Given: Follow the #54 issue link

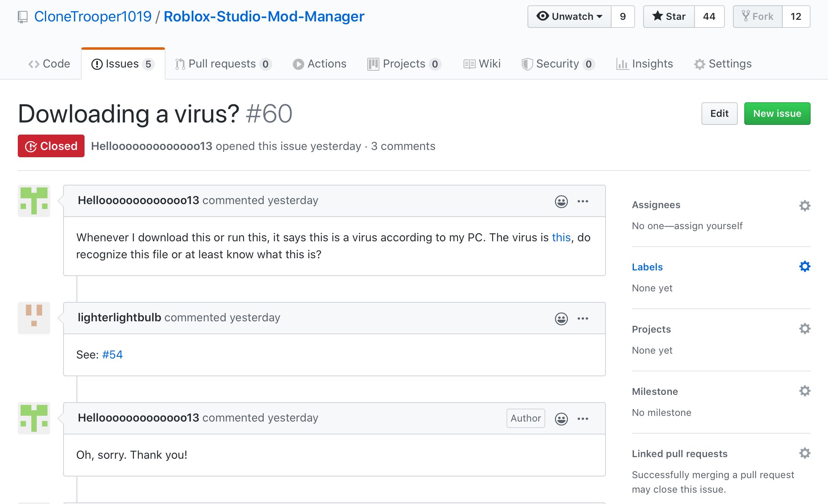Looking at the screenshot, I should (x=112, y=354).
